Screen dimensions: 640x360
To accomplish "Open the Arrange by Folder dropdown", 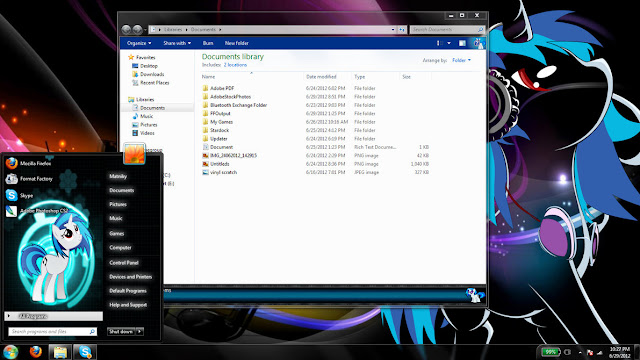I will 461,60.
